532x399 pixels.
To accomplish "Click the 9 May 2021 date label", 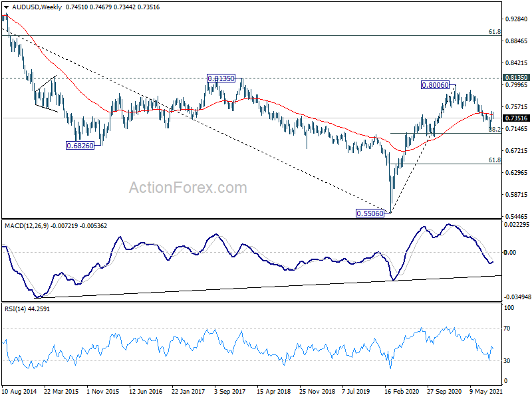I will tap(485, 391).
